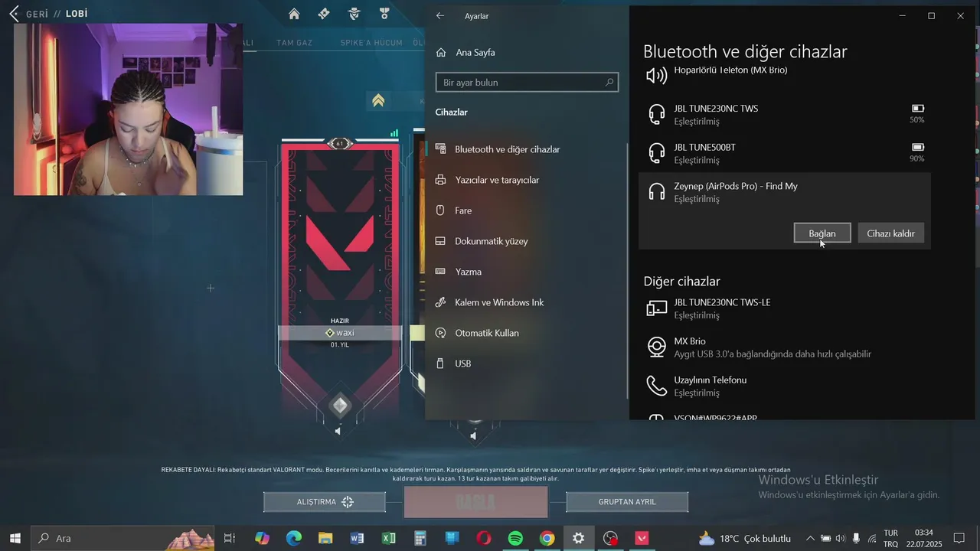Open the Valorant home icon
This screenshot has height=551, width=980.
point(294,14)
